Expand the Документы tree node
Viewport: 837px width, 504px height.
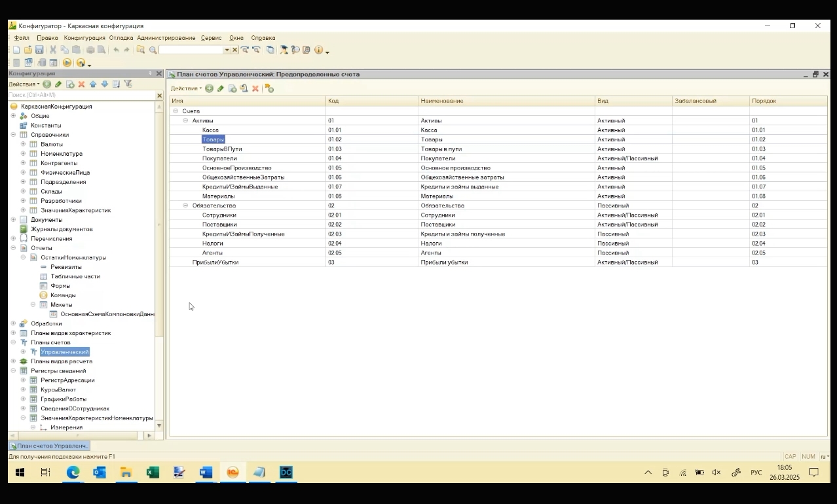(x=13, y=220)
